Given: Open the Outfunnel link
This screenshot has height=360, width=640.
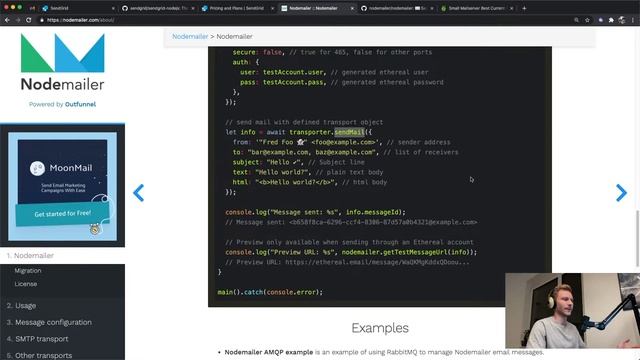Looking at the screenshot, I should coord(80,104).
